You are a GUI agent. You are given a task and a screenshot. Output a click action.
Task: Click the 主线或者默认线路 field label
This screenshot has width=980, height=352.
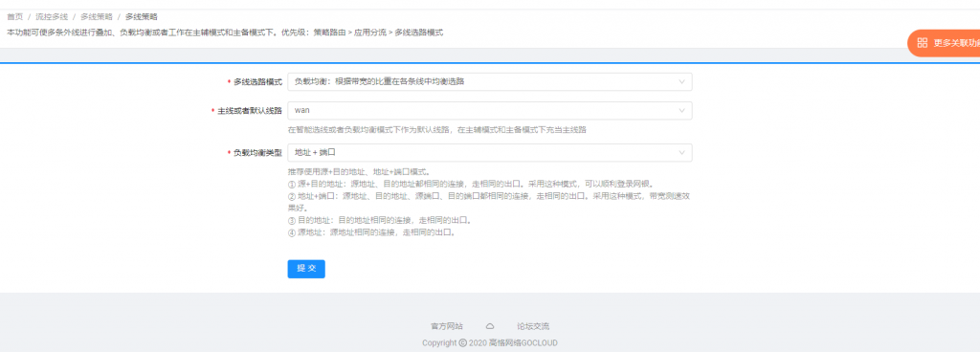tap(250, 110)
